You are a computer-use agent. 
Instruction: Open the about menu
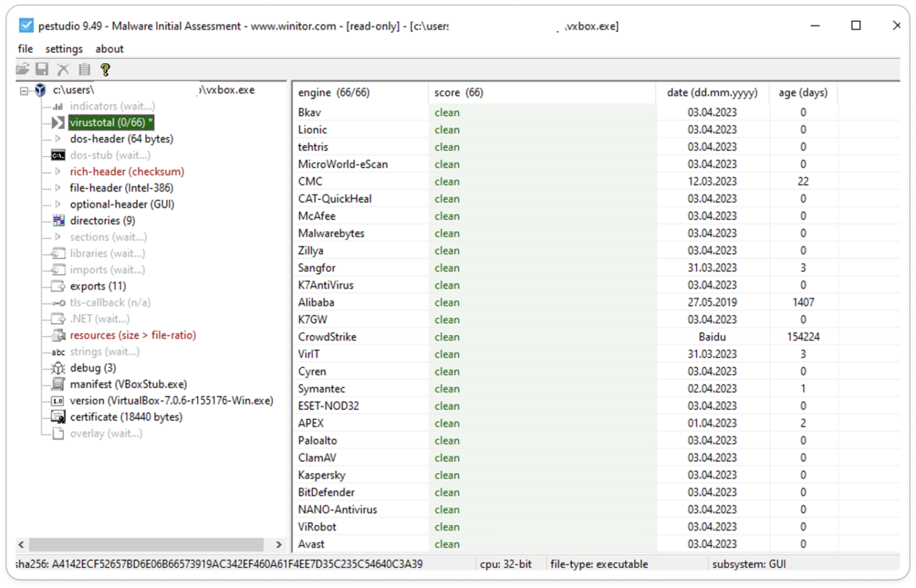pyautogui.click(x=109, y=48)
